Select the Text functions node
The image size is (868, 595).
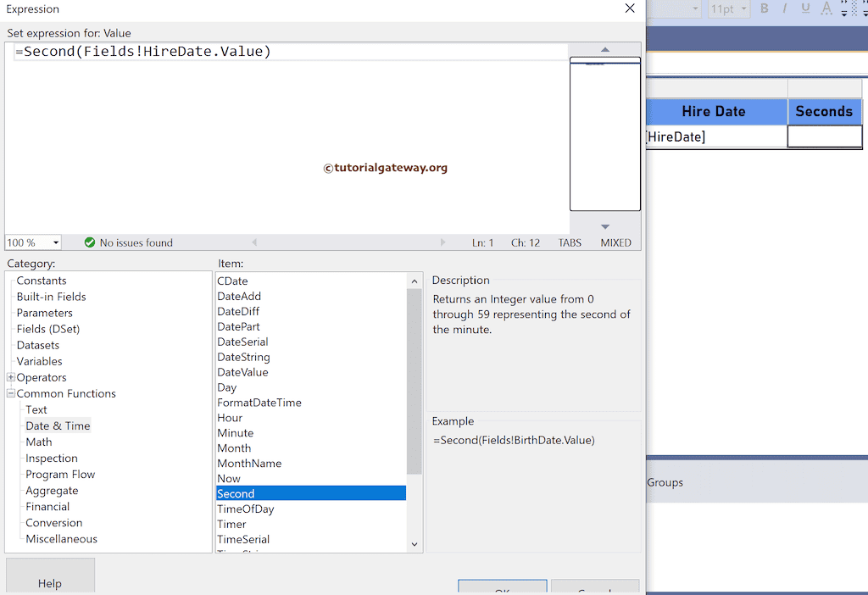[x=36, y=409]
